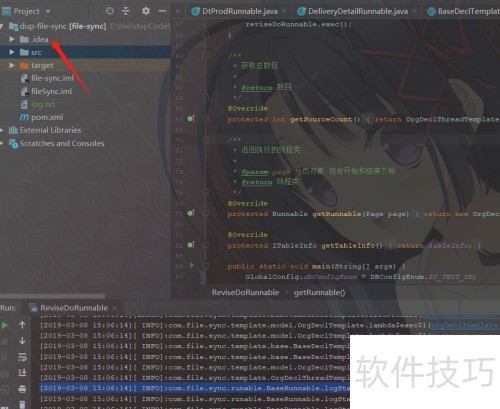The height and width of the screenshot is (409, 500).
Task: Select the .idea folder
Action: pos(40,39)
